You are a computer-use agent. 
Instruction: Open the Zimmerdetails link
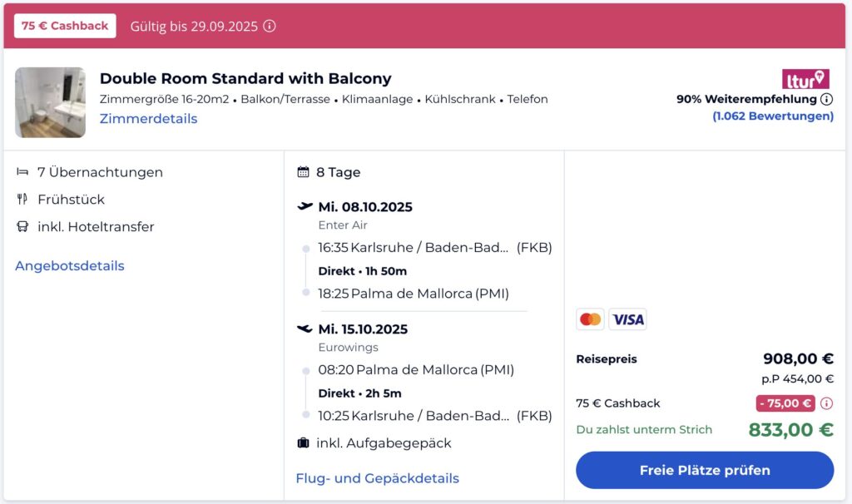(148, 119)
